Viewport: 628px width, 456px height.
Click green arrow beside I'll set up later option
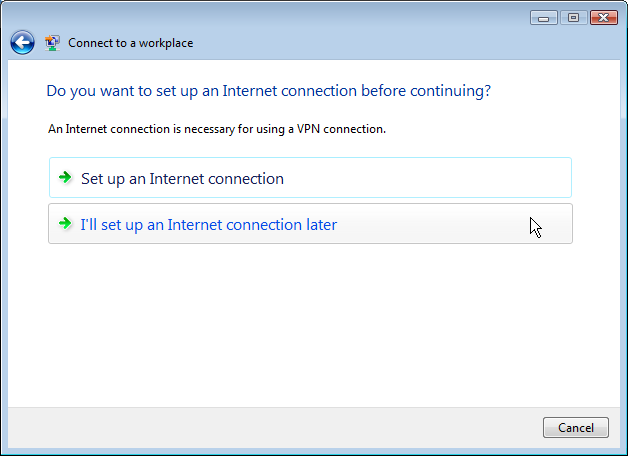65,223
